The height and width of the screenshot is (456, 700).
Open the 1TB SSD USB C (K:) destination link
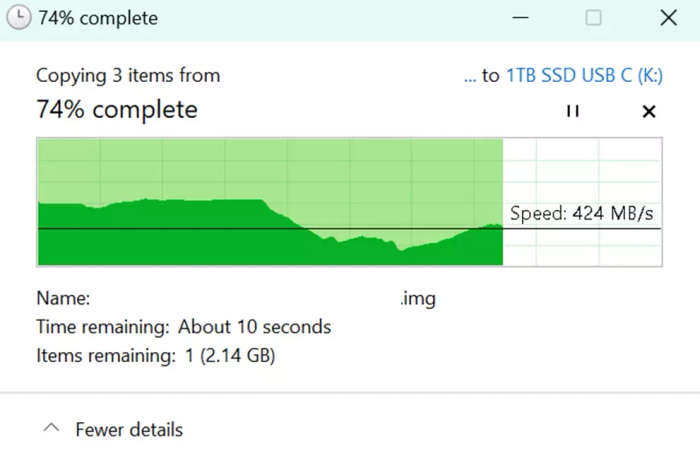(x=584, y=75)
